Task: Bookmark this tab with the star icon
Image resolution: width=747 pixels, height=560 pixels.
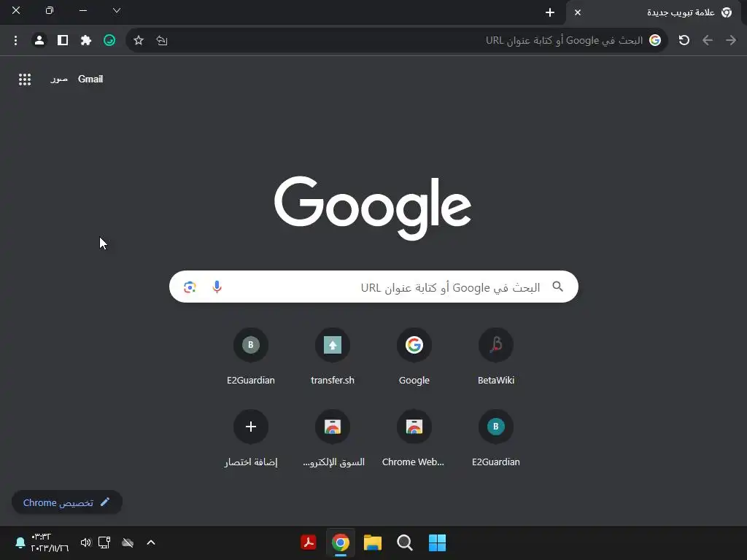Action: pyautogui.click(x=138, y=41)
